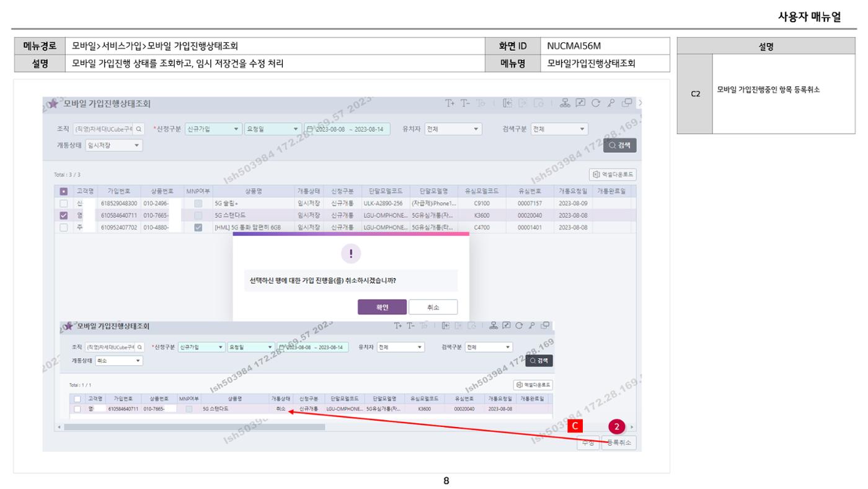Click the 조직 lookup magnifier in upper screen
The image size is (868, 489).
click(x=139, y=129)
